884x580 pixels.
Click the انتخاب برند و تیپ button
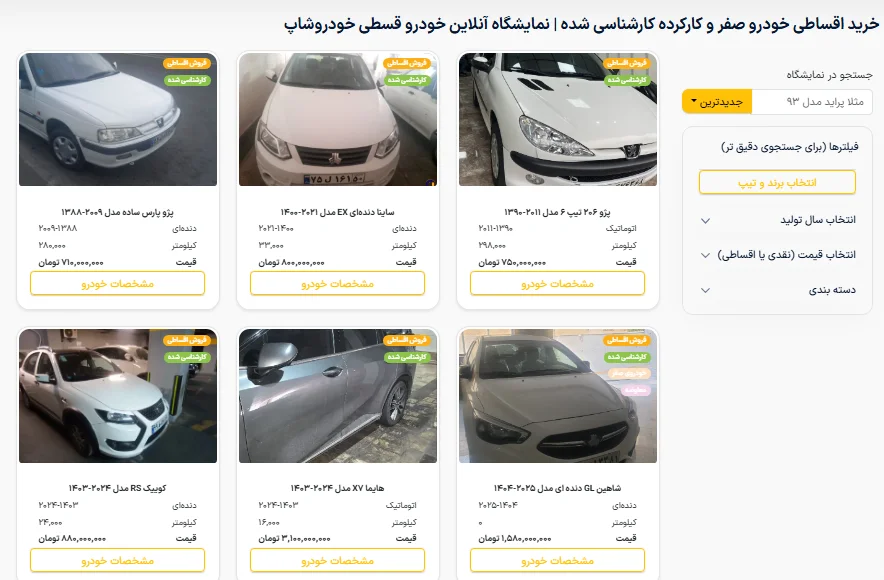(777, 183)
